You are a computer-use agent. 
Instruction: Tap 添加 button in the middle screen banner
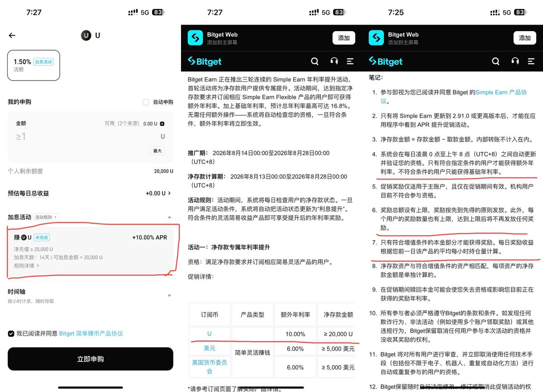pyautogui.click(x=344, y=38)
